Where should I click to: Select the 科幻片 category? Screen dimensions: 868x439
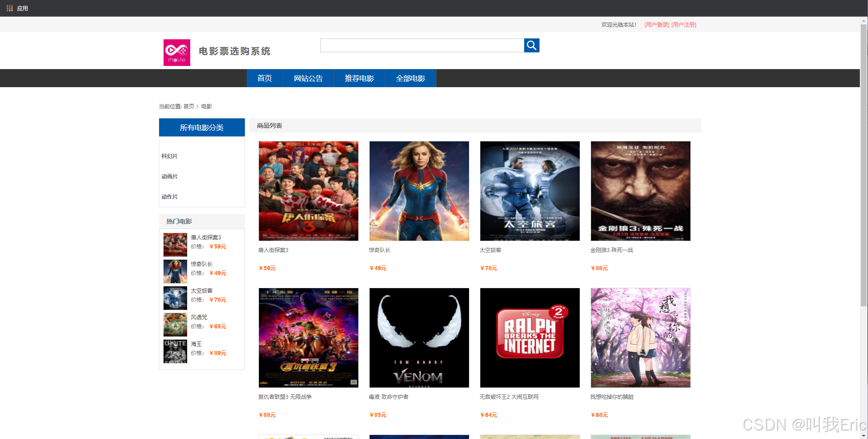pos(169,156)
